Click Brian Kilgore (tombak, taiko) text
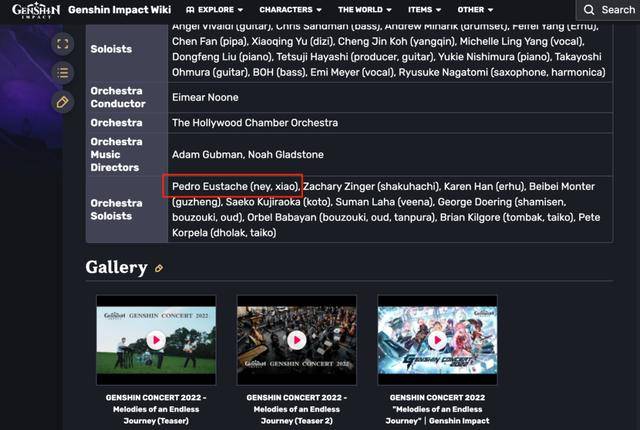The width and height of the screenshot is (640, 430). coord(508,217)
